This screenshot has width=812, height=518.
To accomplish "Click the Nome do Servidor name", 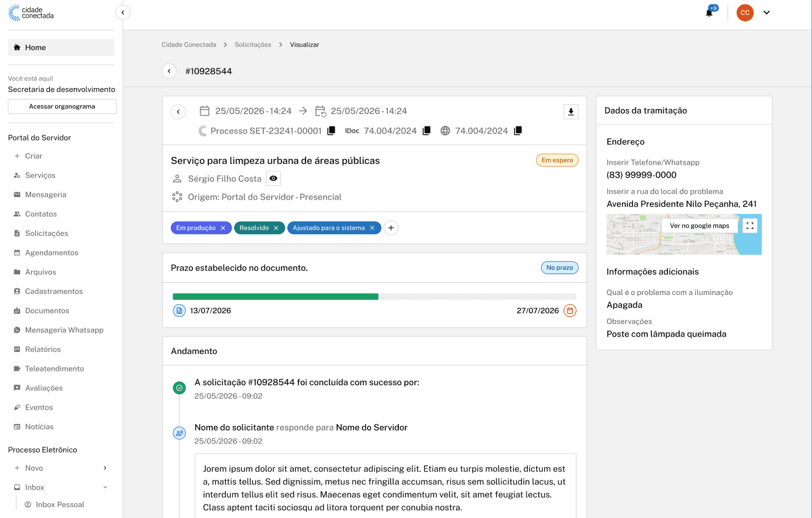I will coord(372,428).
